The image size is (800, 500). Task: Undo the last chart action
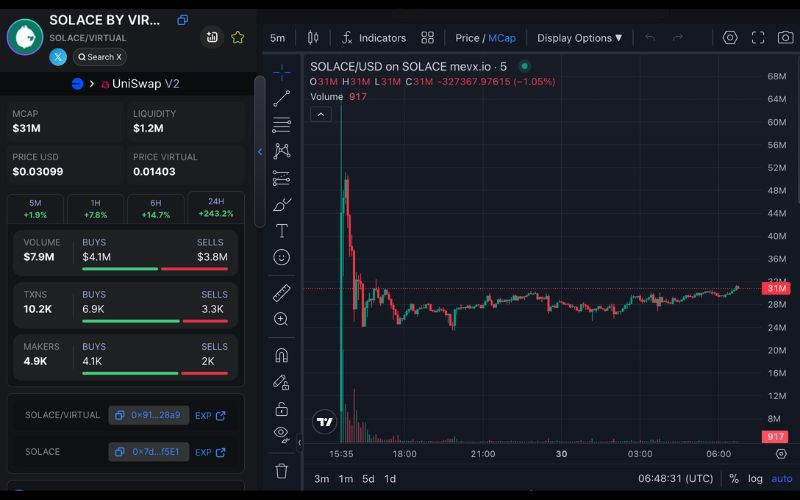[x=649, y=38]
